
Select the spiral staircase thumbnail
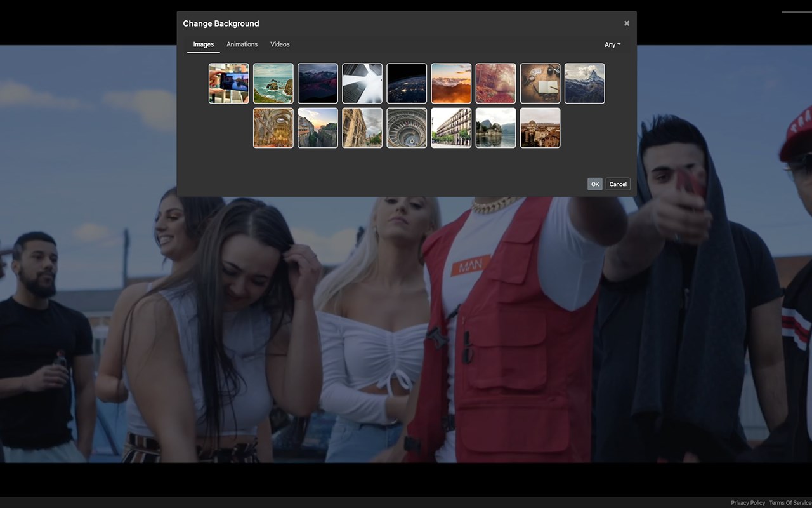407,128
